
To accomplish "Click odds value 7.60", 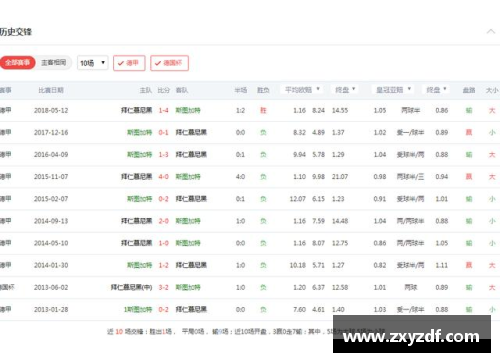I will click(299, 309).
